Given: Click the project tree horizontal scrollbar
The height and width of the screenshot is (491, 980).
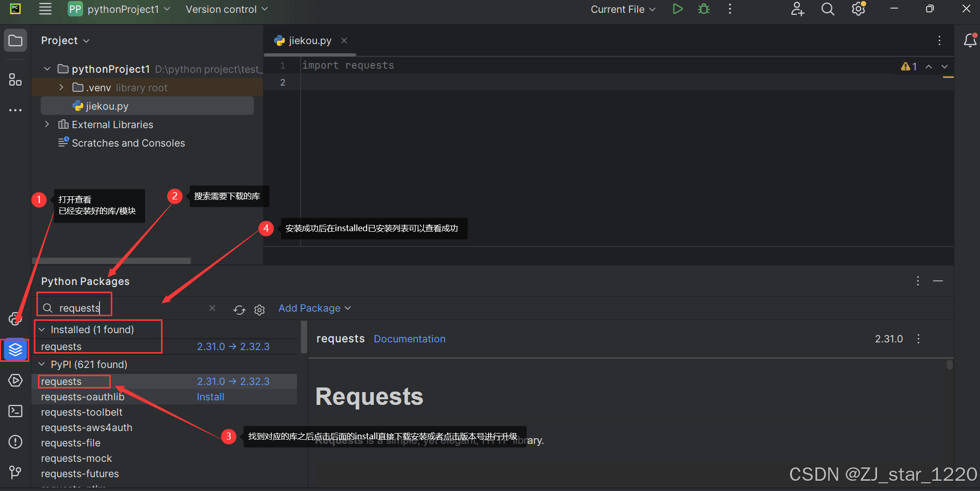Looking at the screenshot, I should [111, 260].
